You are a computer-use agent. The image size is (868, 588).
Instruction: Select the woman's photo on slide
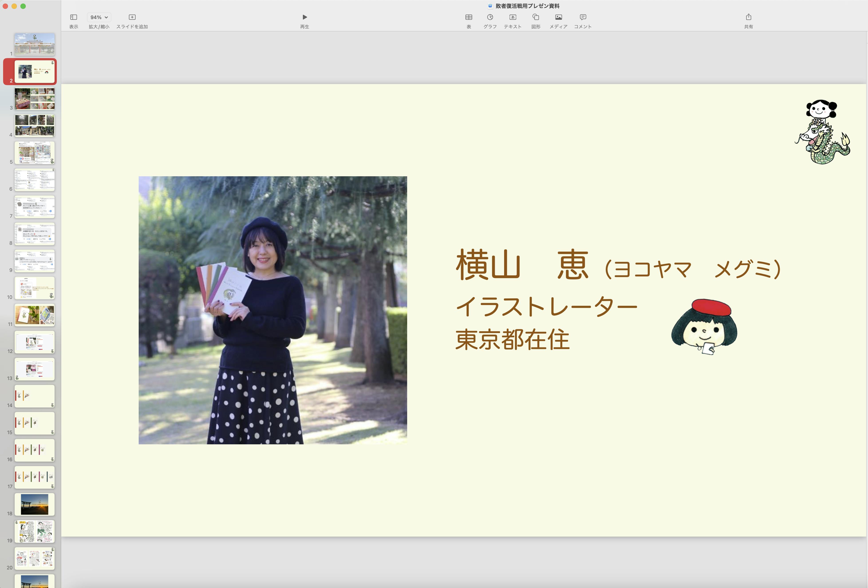(273, 310)
